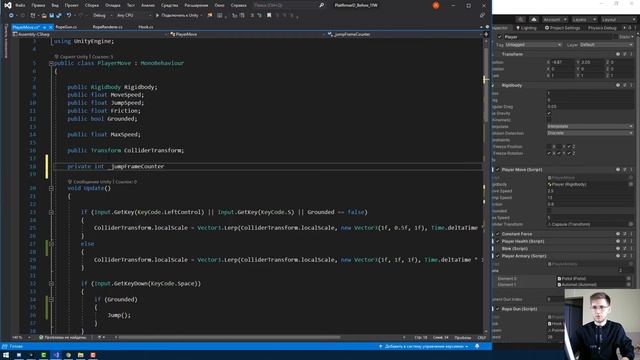Open Project Settings tab in Unity
Viewport: 640px width, 360px height.
562,28
